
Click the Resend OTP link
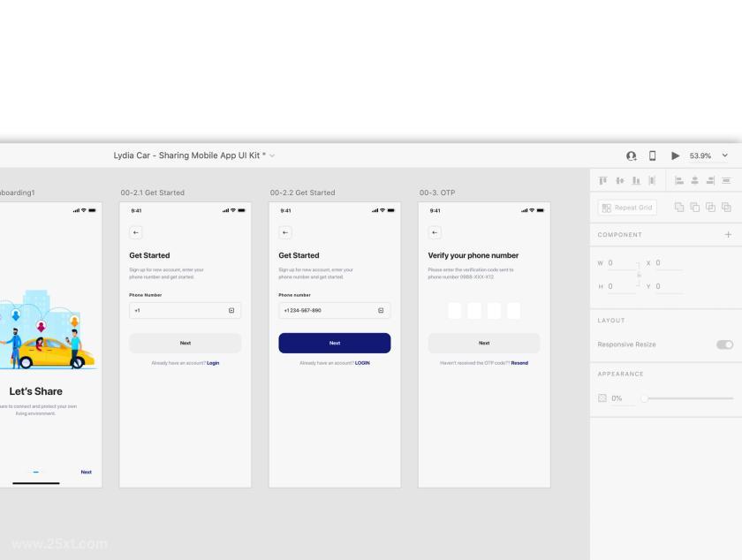coord(519,363)
